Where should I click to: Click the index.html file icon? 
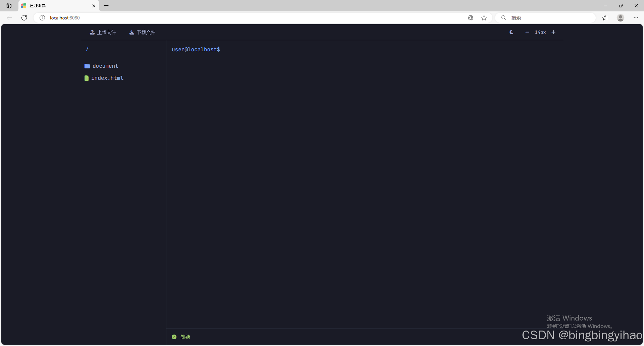[87, 78]
